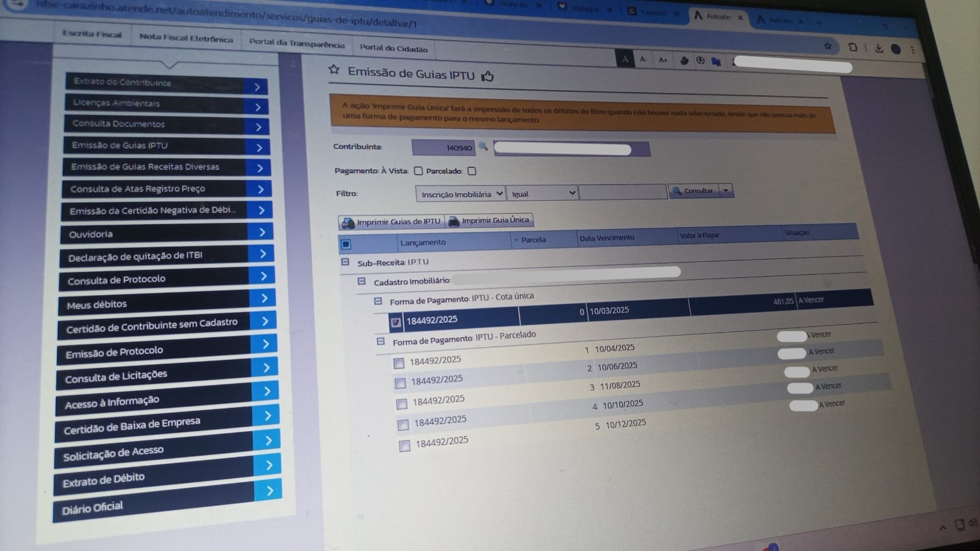Open the browser extensions puzzle icon

tap(853, 47)
